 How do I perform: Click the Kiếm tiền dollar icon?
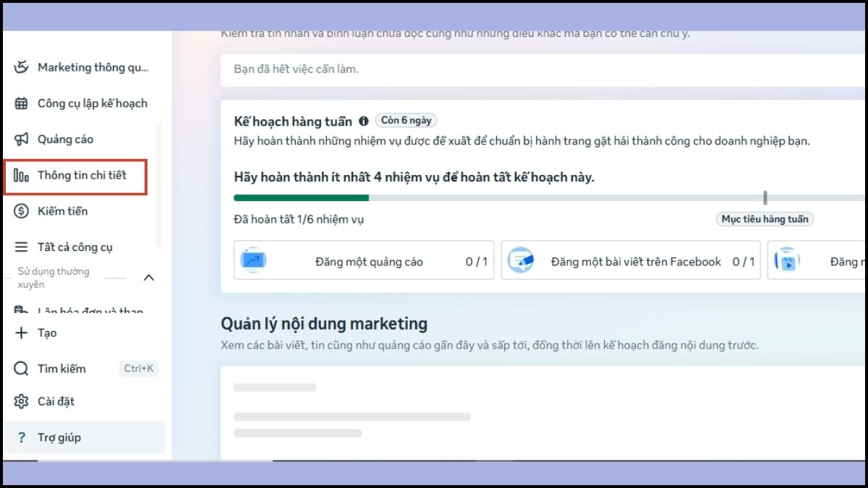click(22, 211)
